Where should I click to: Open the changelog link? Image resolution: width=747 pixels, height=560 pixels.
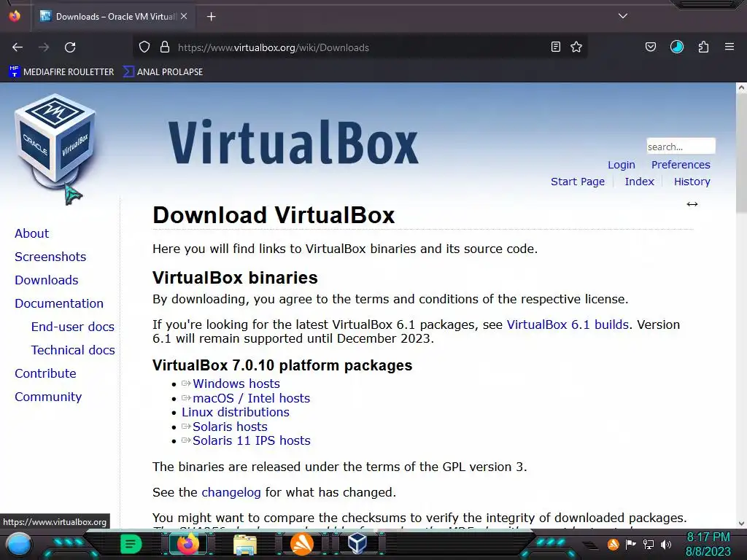[x=231, y=492]
